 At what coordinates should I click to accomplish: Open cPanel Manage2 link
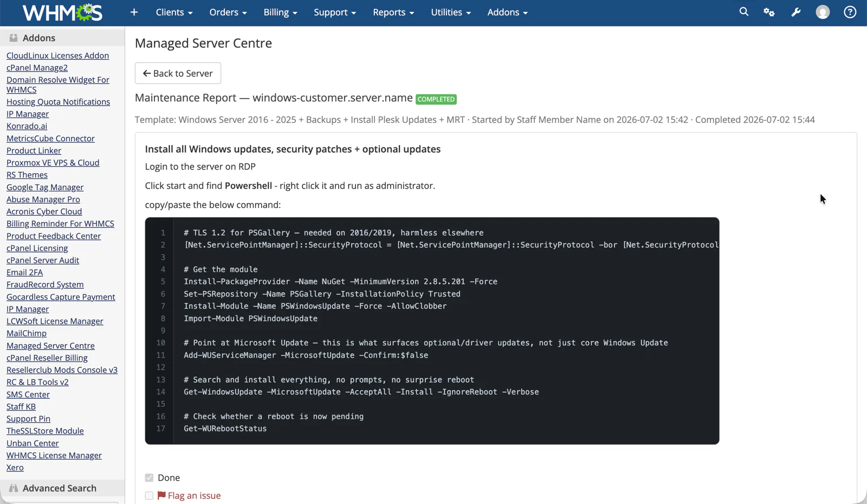coord(37,68)
